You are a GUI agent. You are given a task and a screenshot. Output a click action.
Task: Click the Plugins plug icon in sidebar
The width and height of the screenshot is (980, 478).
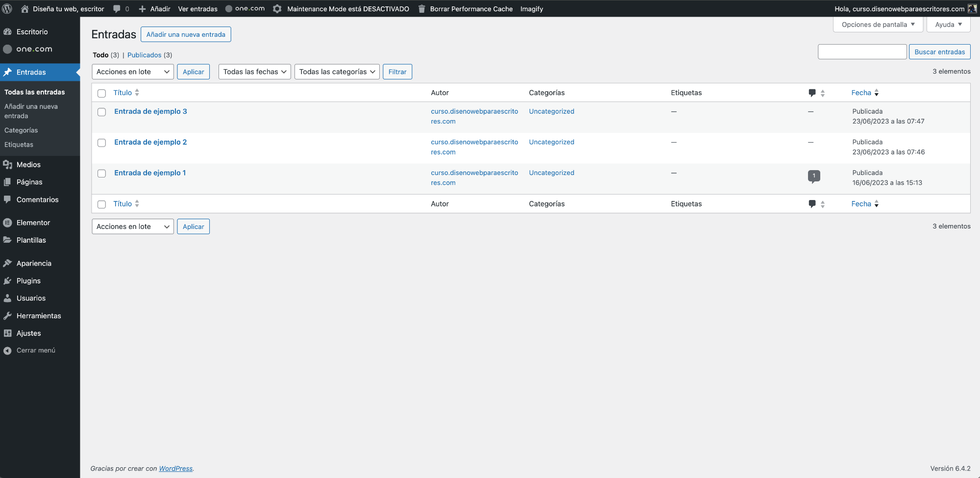(x=7, y=281)
